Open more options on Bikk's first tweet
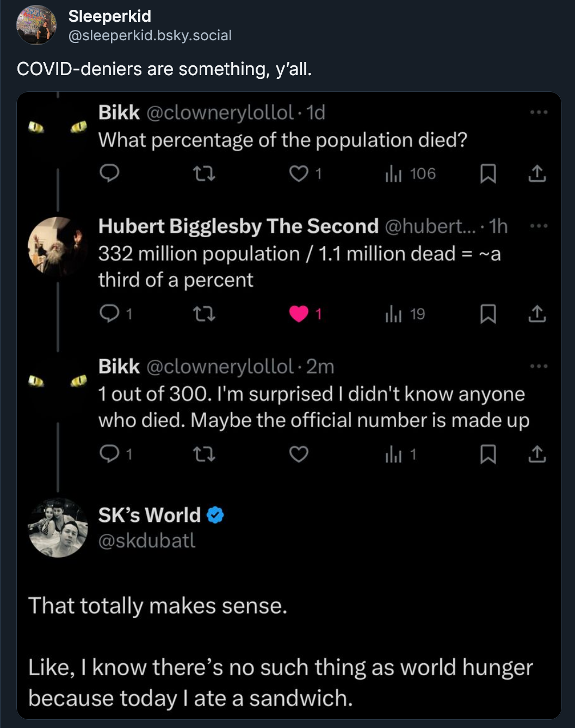 pos(539,113)
